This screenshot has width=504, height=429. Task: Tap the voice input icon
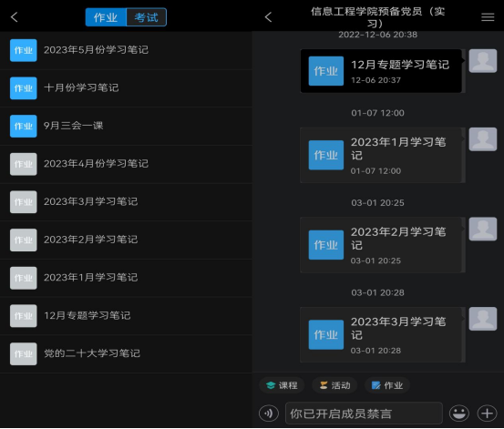point(269,414)
